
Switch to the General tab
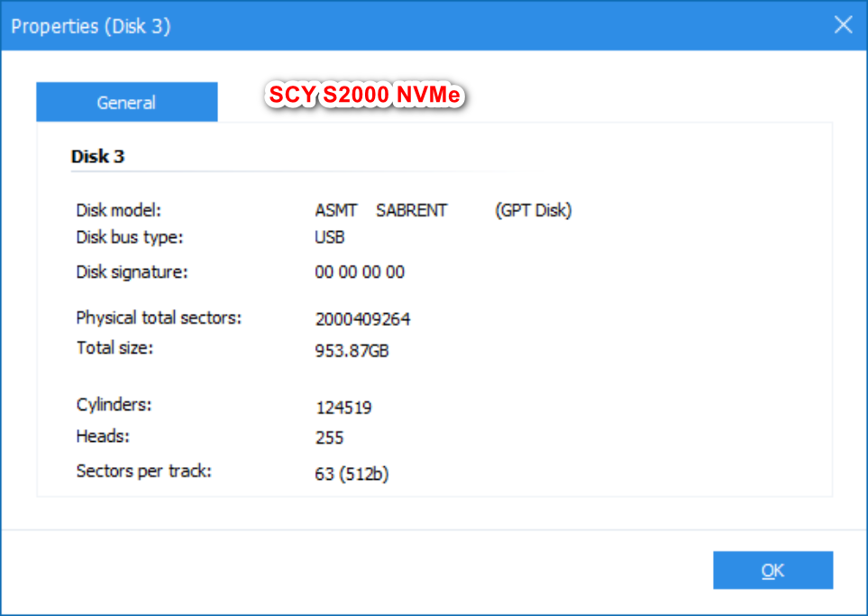[x=126, y=102]
